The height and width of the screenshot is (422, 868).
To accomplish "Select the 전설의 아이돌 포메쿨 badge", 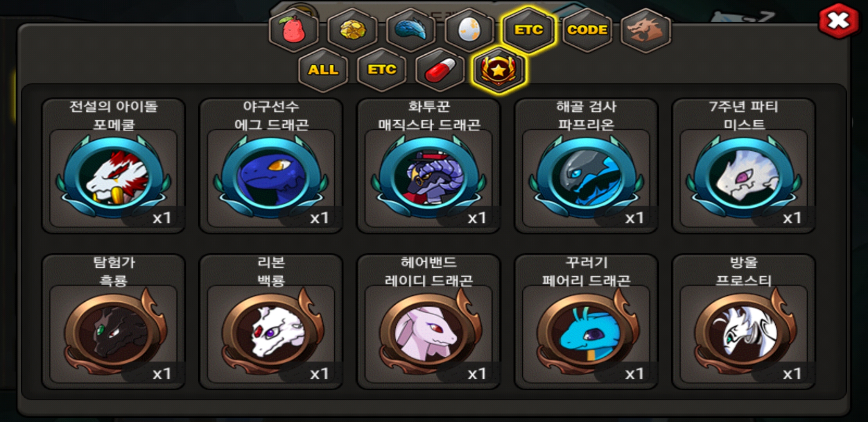I will [113, 166].
